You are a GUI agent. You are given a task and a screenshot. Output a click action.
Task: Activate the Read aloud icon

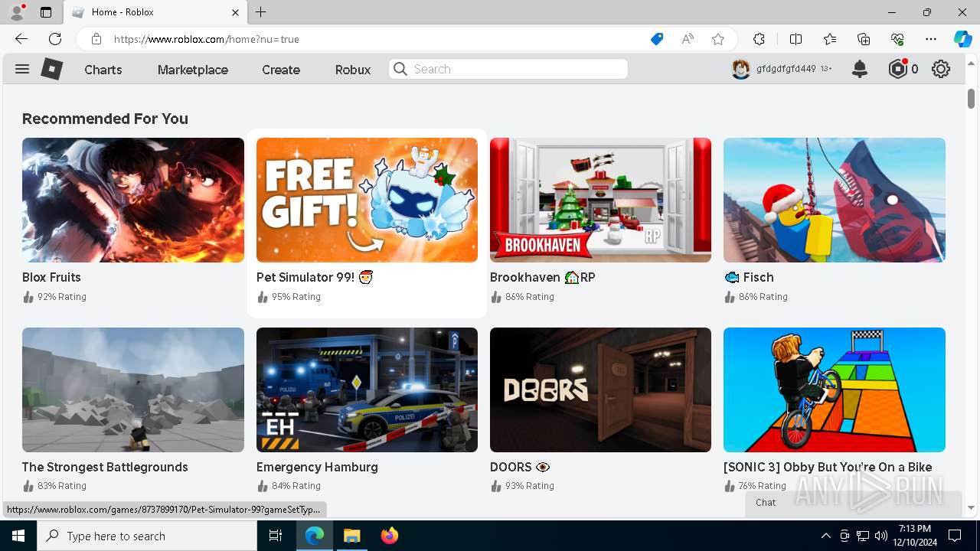pyautogui.click(x=688, y=39)
